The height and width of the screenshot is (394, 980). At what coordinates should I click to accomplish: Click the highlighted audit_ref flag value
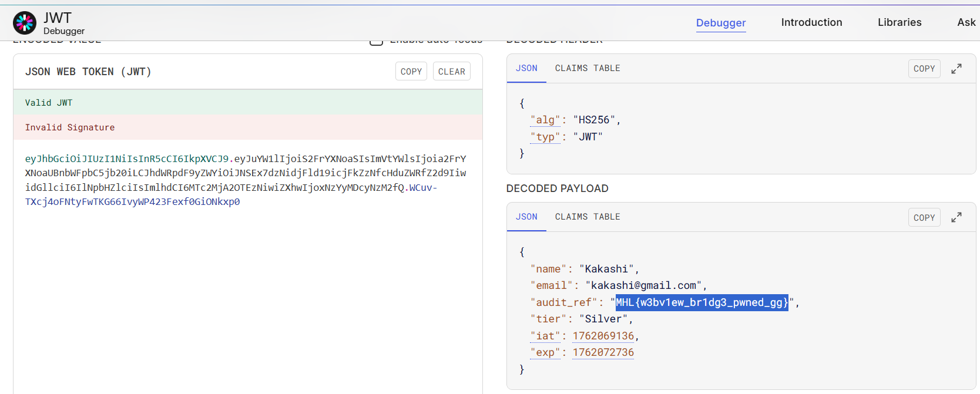pyautogui.click(x=702, y=302)
